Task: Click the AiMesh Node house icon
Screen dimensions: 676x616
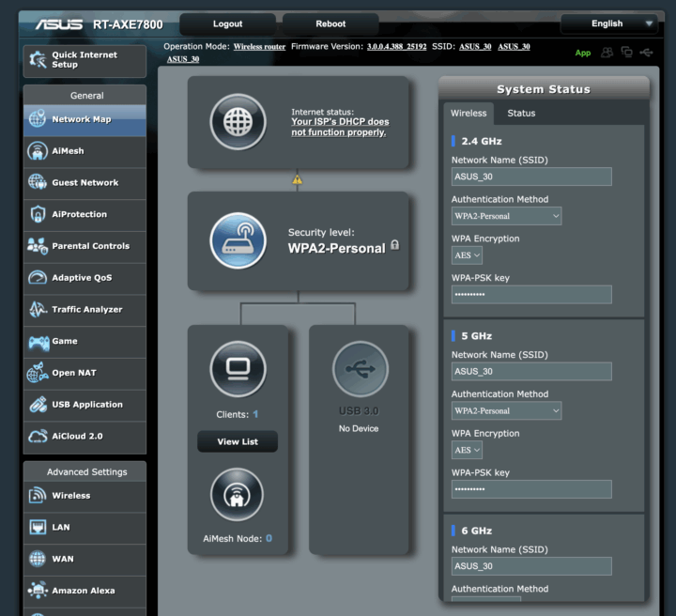Action: point(238,495)
